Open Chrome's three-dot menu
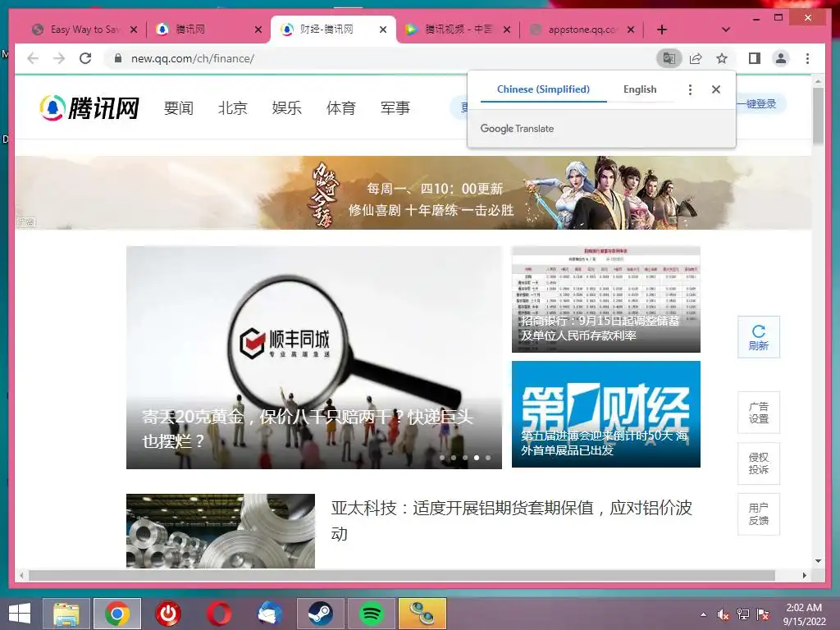Image resolution: width=840 pixels, height=630 pixels. pyautogui.click(x=807, y=58)
